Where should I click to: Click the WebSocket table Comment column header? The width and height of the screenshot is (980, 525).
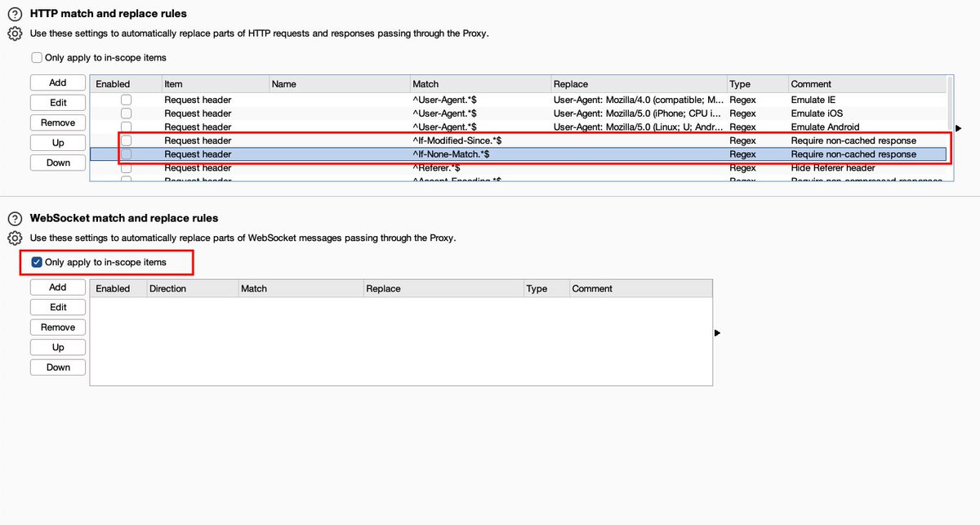point(639,288)
